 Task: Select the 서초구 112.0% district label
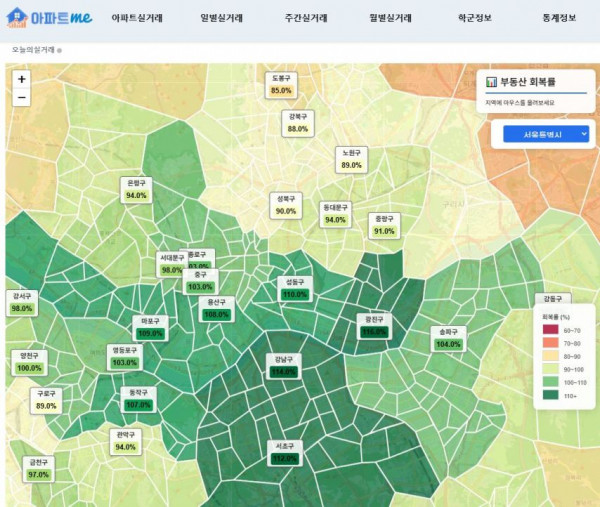(283, 452)
